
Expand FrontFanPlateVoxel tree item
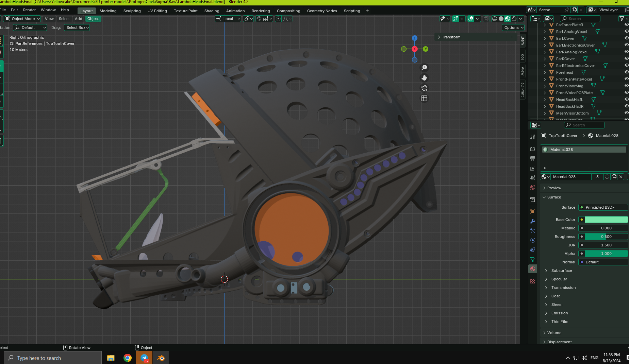545,79
